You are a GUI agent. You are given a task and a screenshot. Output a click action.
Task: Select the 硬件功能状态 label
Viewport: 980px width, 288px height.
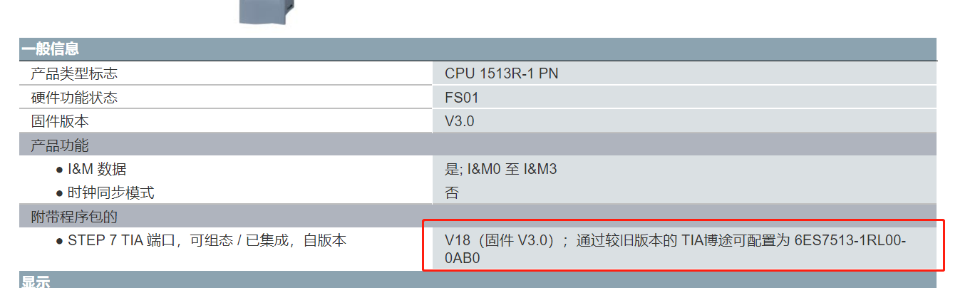click(74, 98)
